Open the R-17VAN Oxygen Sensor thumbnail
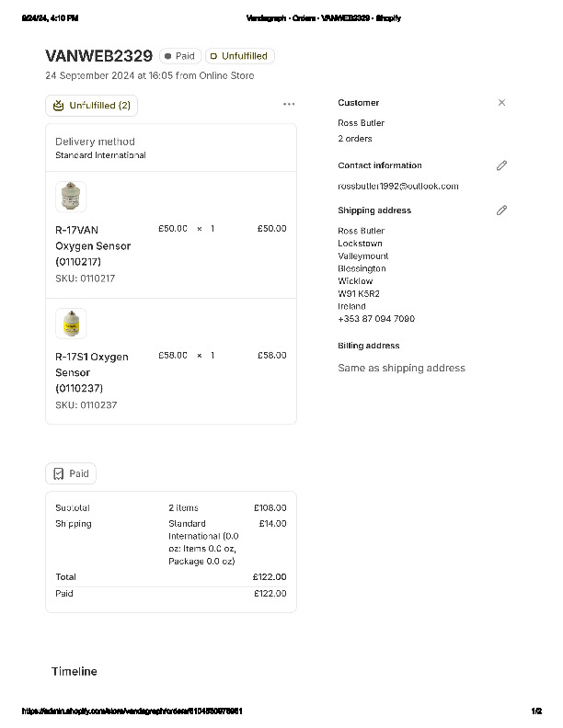The image size is (563, 728). click(x=71, y=197)
